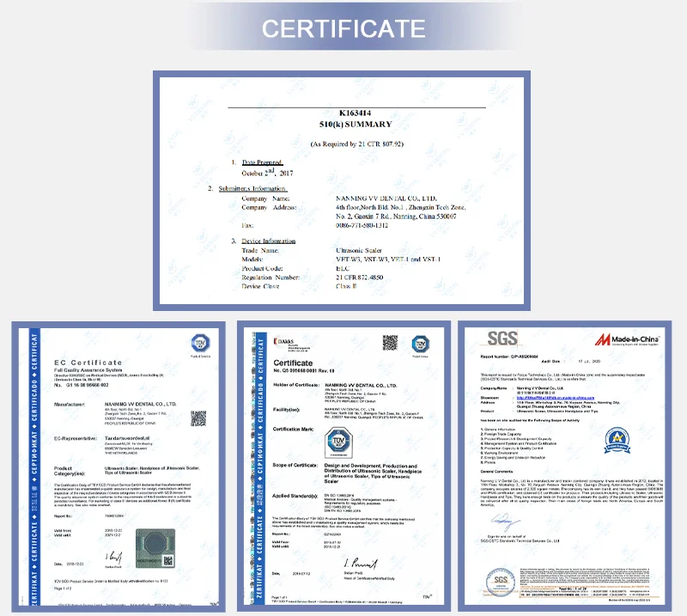
Task: Open the EC Certificate image
Action: click(x=119, y=467)
